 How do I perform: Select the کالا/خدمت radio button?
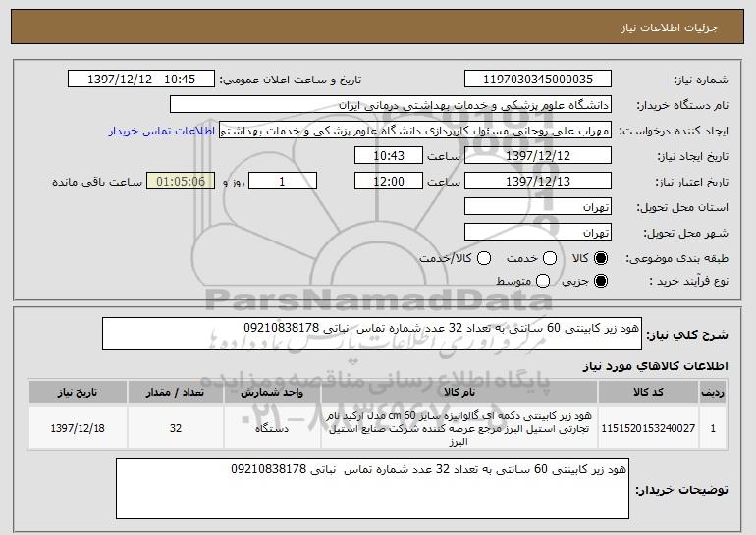pos(484,258)
